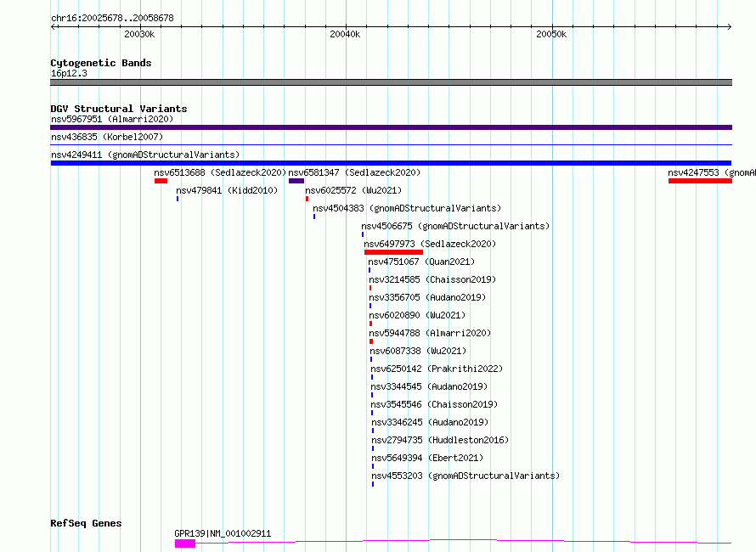This screenshot has width=756, height=552.
Task: Select the red nsv6497973 variant bar
Action: pos(393,252)
